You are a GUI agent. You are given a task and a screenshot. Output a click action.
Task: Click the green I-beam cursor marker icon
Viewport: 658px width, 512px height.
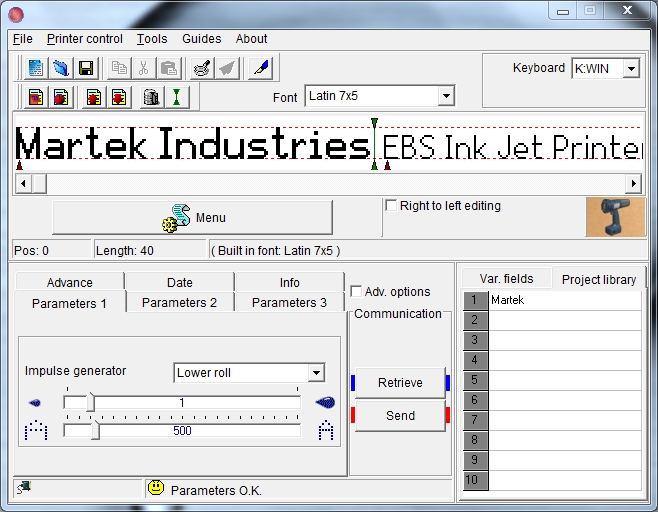pyautogui.click(x=176, y=98)
